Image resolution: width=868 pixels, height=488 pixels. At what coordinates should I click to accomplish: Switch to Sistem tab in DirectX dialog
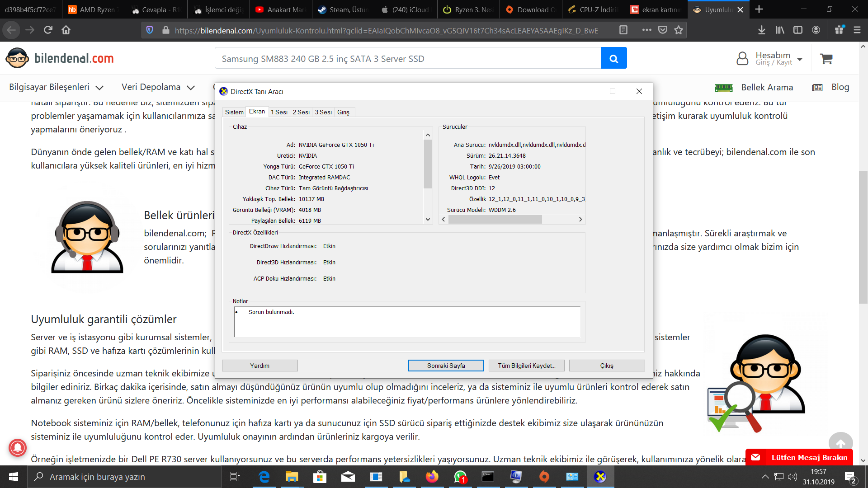click(234, 112)
